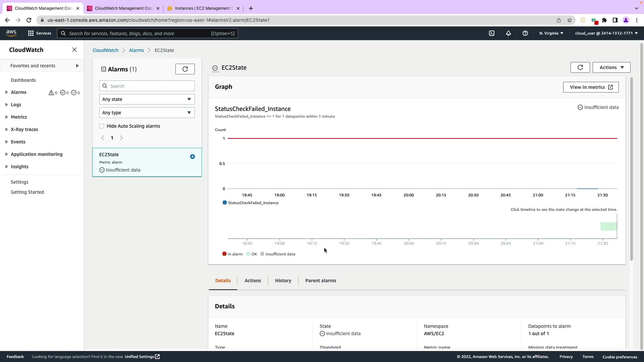Click View in metrics button
The height and width of the screenshot is (362, 644).
[591, 87]
